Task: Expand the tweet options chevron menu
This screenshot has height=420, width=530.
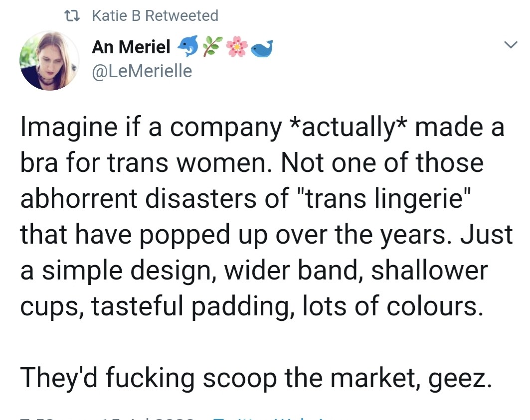Action: (510, 45)
